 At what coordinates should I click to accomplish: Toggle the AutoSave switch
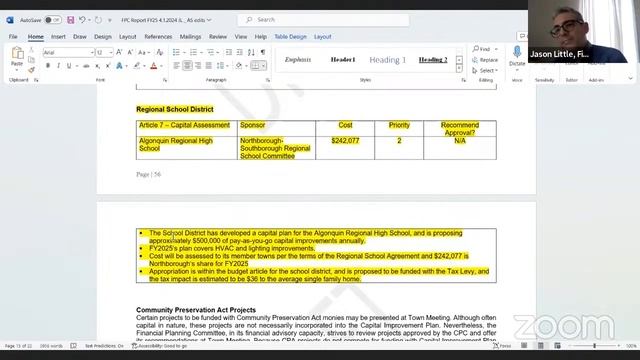coord(53,20)
